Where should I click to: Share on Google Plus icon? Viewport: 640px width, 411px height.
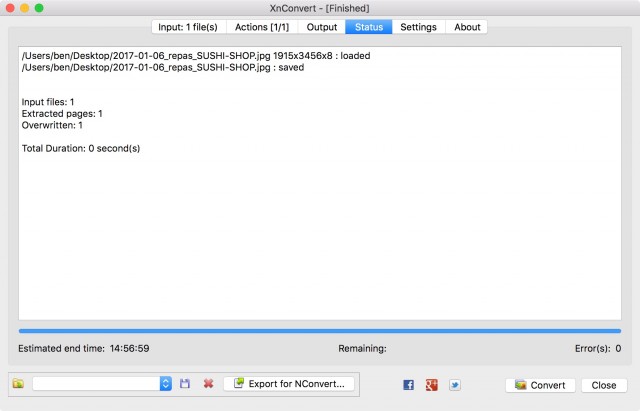[432, 385]
